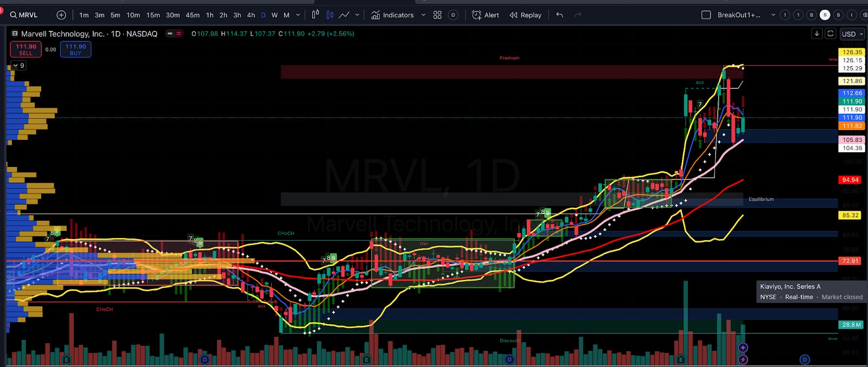Click the red approximate-sign status icon
Screen dimensions: 868x367
click(x=178, y=34)
